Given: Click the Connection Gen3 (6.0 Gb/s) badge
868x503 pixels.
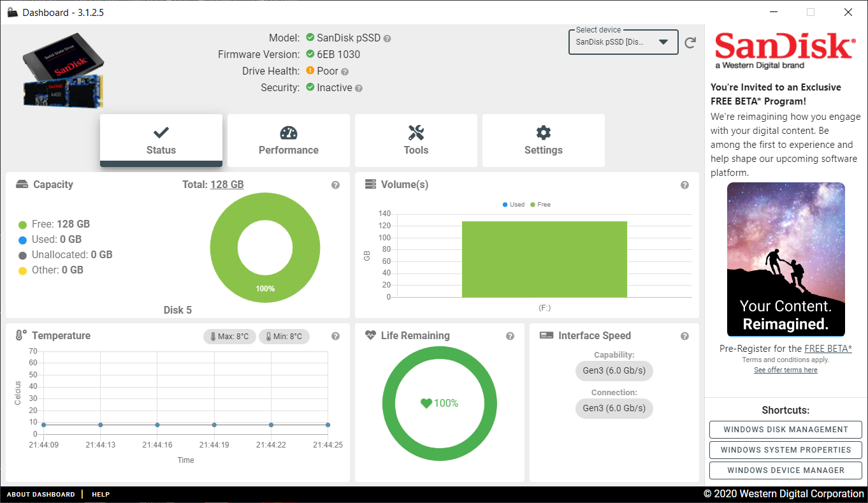Looking at the screenshot, I should point(614,408).
